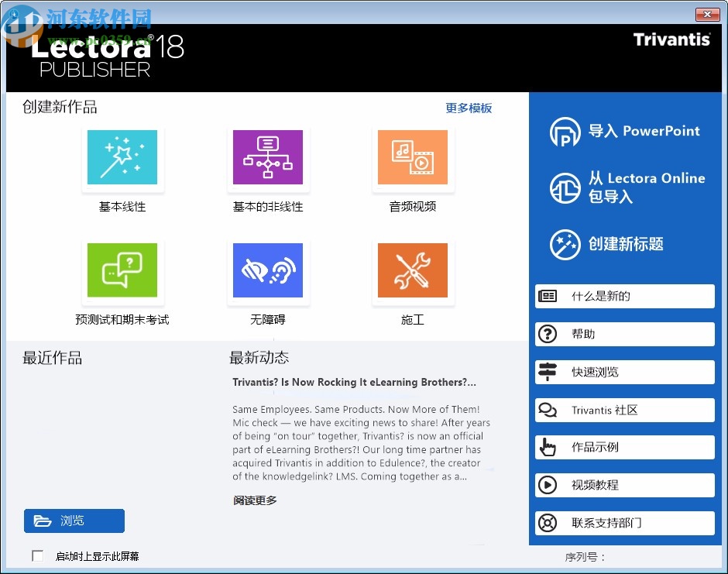Launch the 快速浏览 quick tour
This screenshot has width=728, height=574.
(x=623, y=372)
